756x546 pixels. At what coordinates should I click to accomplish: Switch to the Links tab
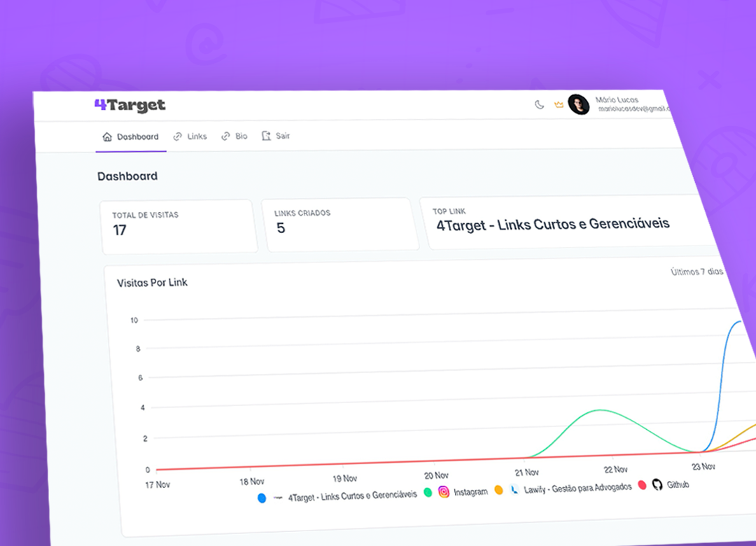[190, 136]
